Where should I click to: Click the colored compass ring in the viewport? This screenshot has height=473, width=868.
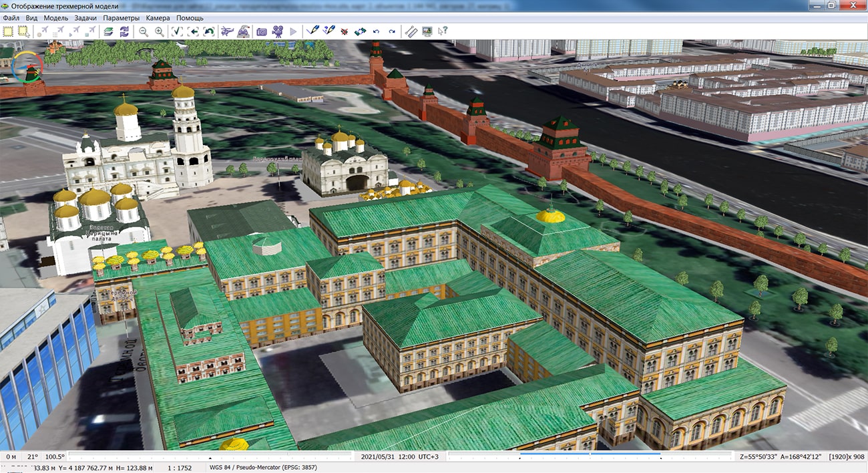pos(27,65)
